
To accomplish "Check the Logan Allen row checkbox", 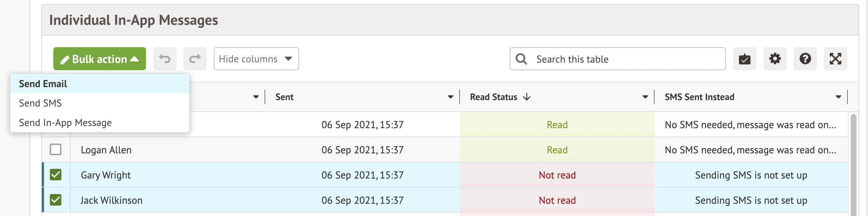I will 56,149.
